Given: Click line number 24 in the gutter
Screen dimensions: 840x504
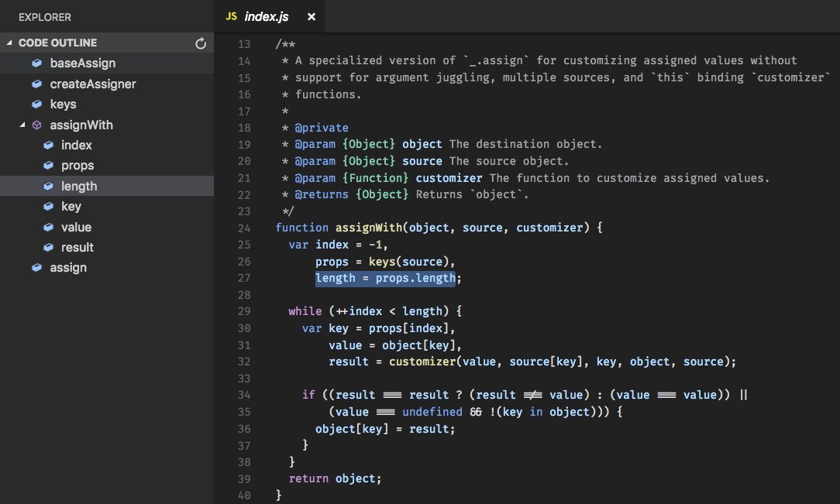Looking at the screenshot, I should (x=244, y=228).
